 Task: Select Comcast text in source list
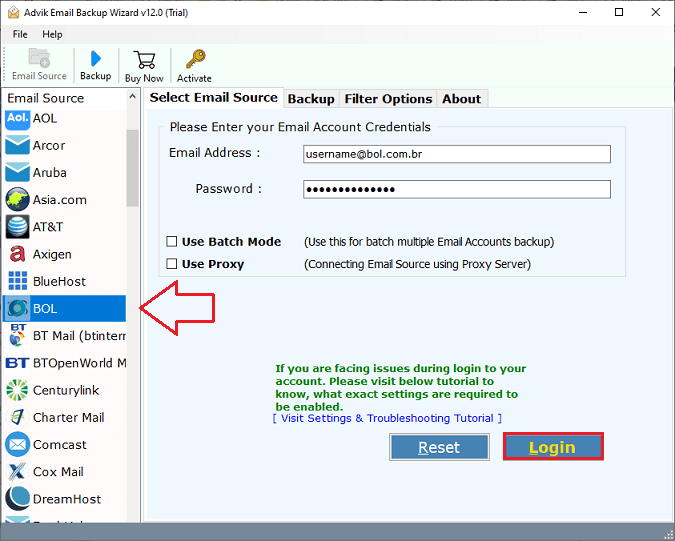[60, 445]
